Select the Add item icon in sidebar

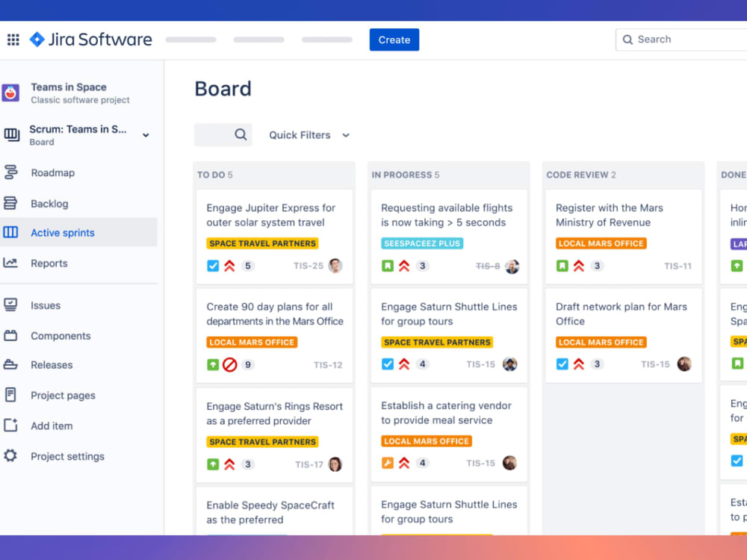[13, 426]
